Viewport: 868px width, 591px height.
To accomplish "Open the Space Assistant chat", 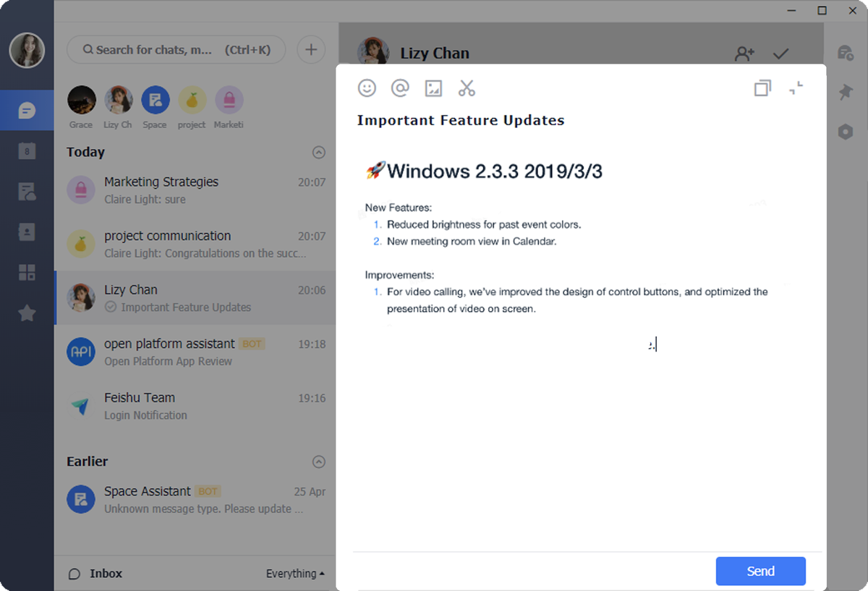I will point(195,500).
